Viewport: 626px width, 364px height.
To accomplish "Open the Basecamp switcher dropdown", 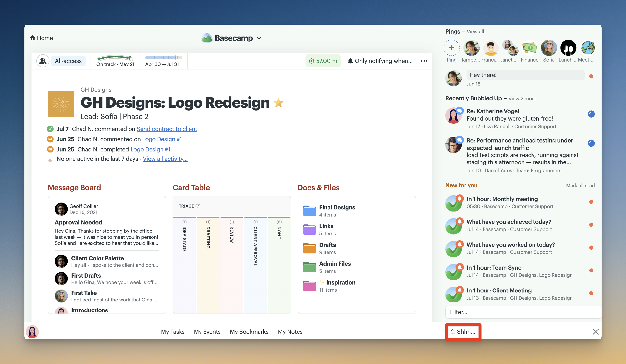I will 231,38.
